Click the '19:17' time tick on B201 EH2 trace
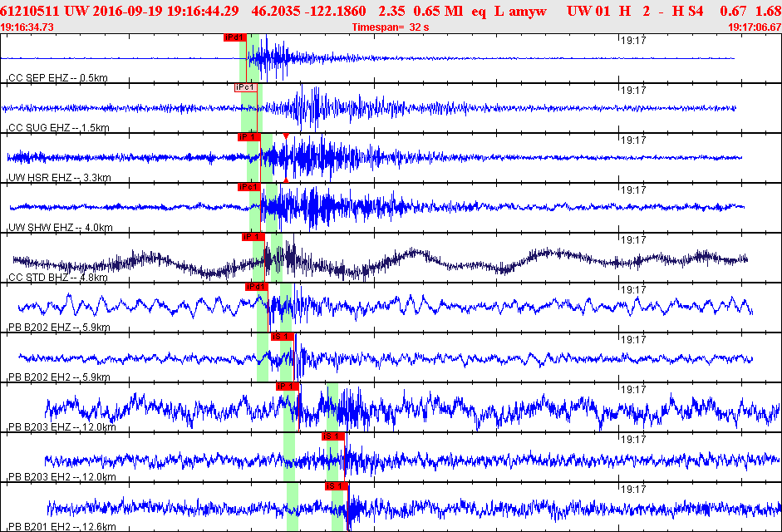The height and width of the screenshot is (532, 782). point(633,490)
